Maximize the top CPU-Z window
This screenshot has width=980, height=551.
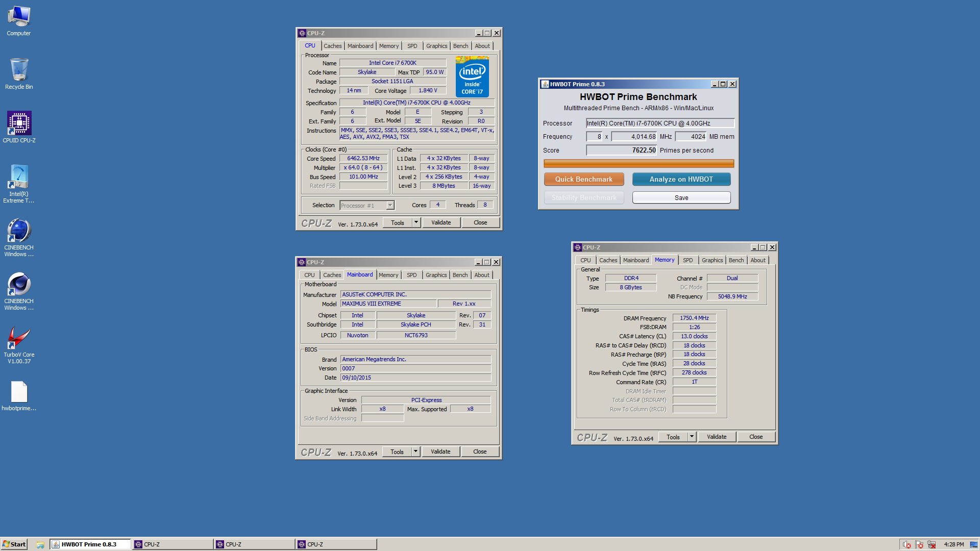[x=487, y=33]
